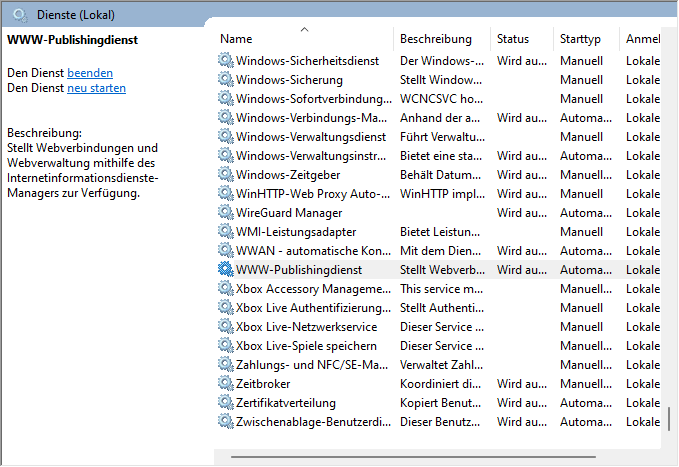Select the Windows-Verwaltungsdienst service name
The width and height of the screenshot is (679, 467).
coord(311,137)
